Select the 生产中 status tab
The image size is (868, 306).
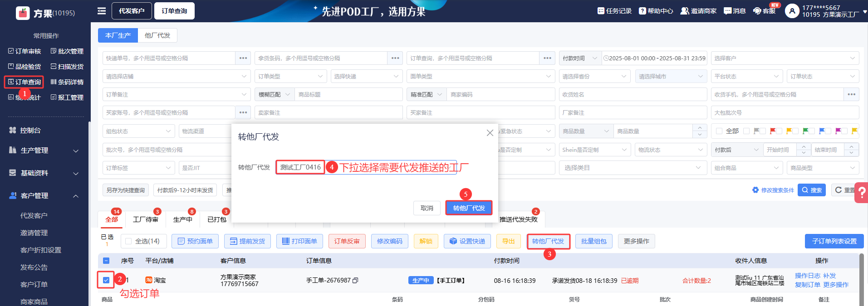[x=182, y=219]
